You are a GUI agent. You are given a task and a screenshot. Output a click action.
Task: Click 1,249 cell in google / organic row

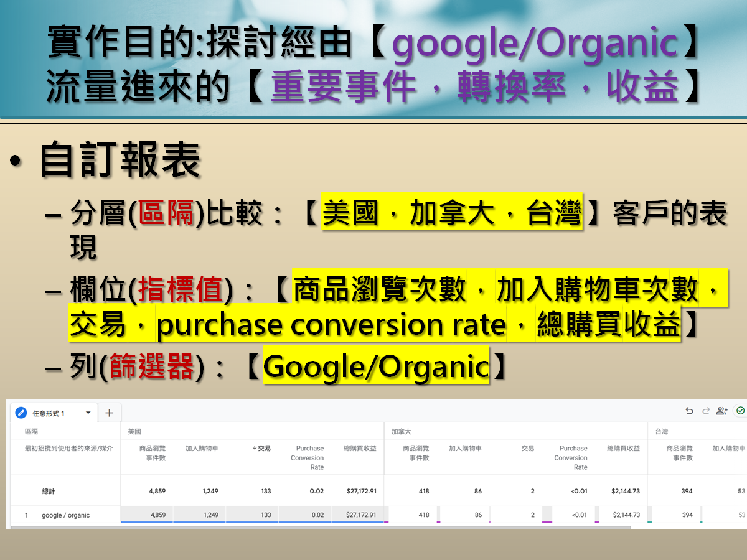coord(210,515)
